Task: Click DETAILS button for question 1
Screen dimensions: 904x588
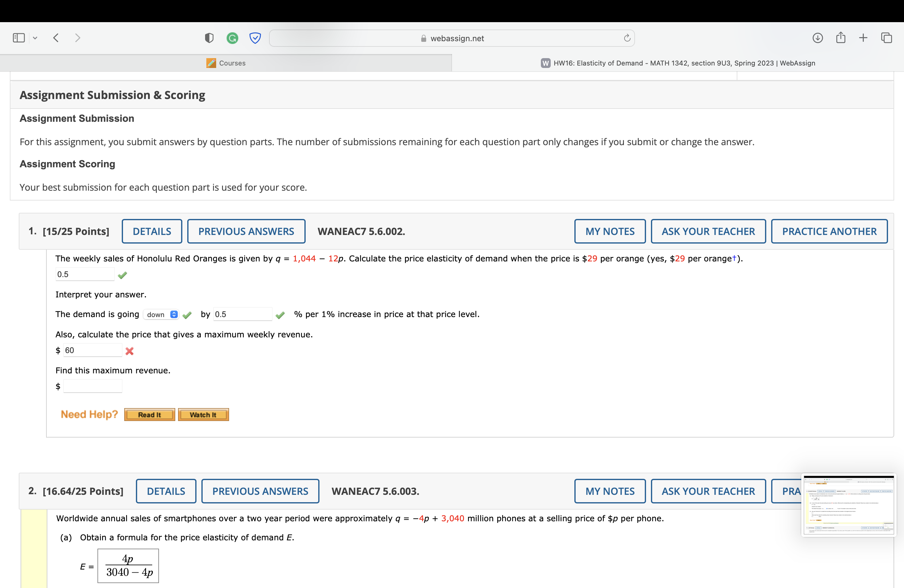Action: (x=152, y=231)
